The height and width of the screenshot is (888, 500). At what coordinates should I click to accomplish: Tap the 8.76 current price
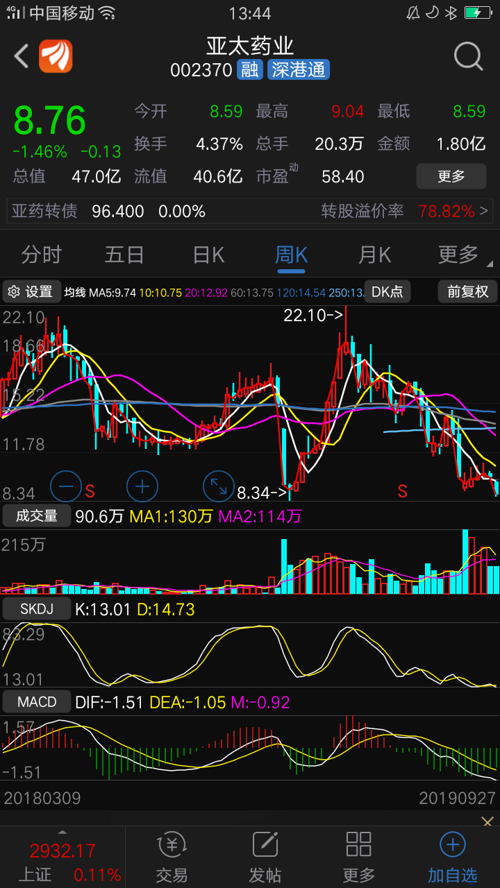[x=50, y=120]
